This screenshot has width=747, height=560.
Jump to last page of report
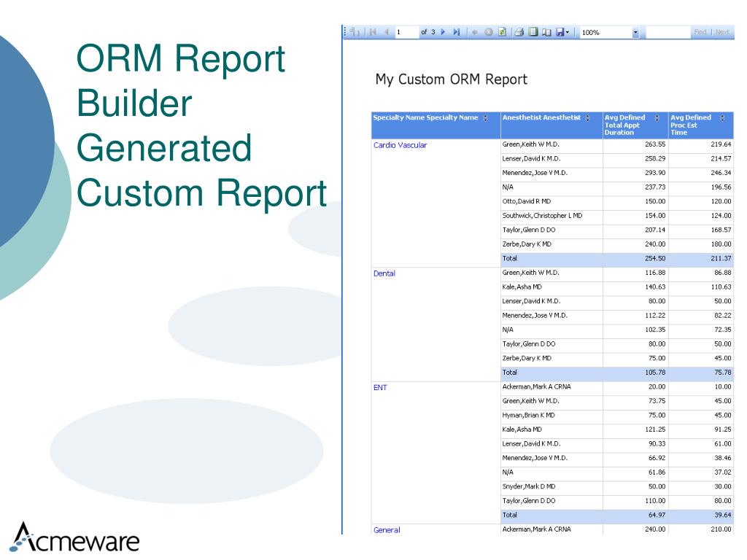(457, 32)
